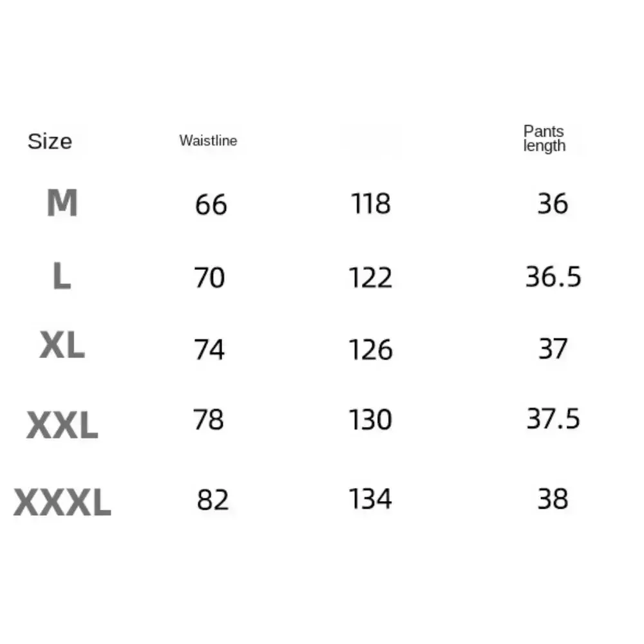Click the Size column header
The height and width of the screenshot is (644, 644).
pyautogui.click(x=50, y=142)
